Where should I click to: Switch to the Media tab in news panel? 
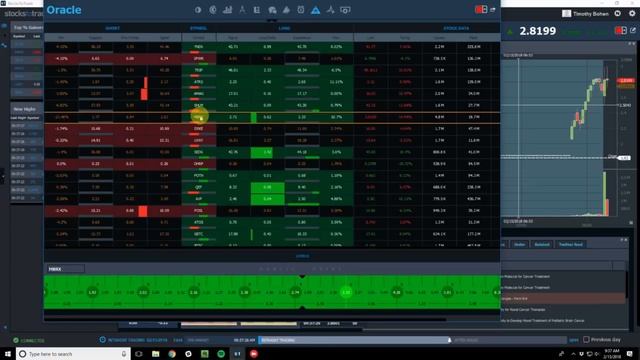(x=519, y=244)
